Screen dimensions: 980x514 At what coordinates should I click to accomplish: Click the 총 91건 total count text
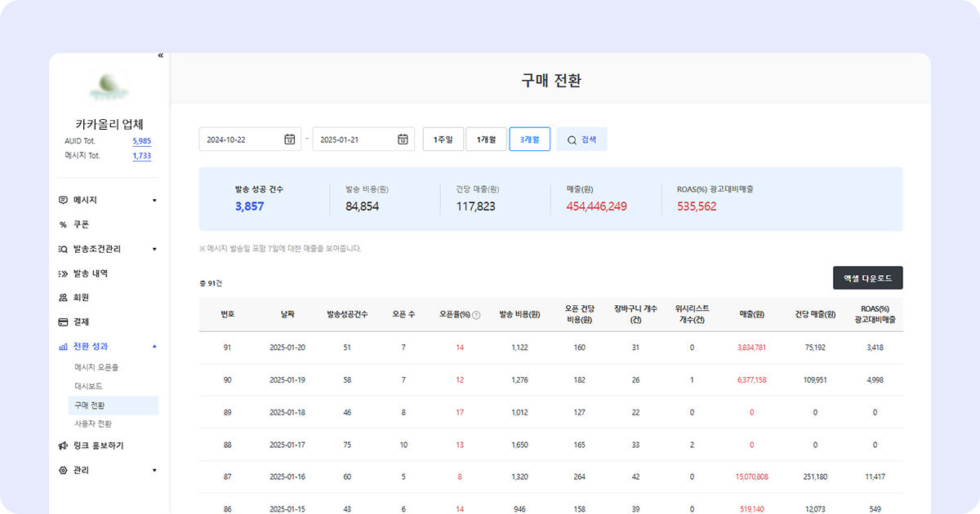pos(211,284)
